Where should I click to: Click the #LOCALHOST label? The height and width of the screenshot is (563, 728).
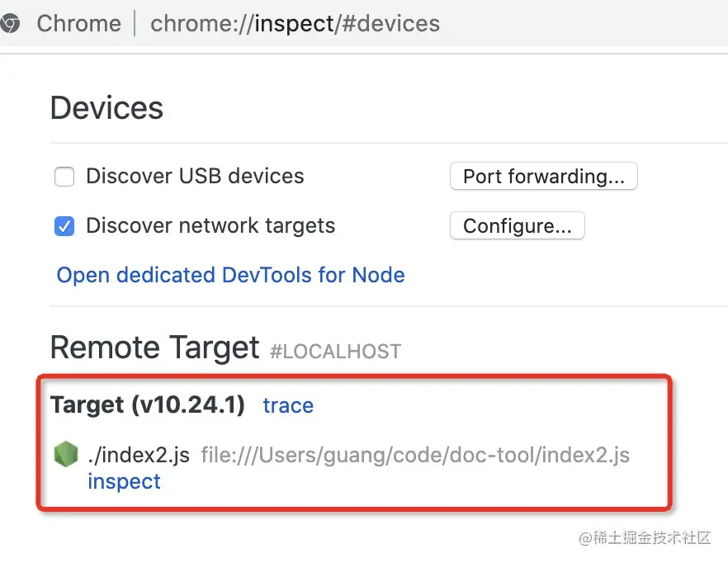(335, 351)
